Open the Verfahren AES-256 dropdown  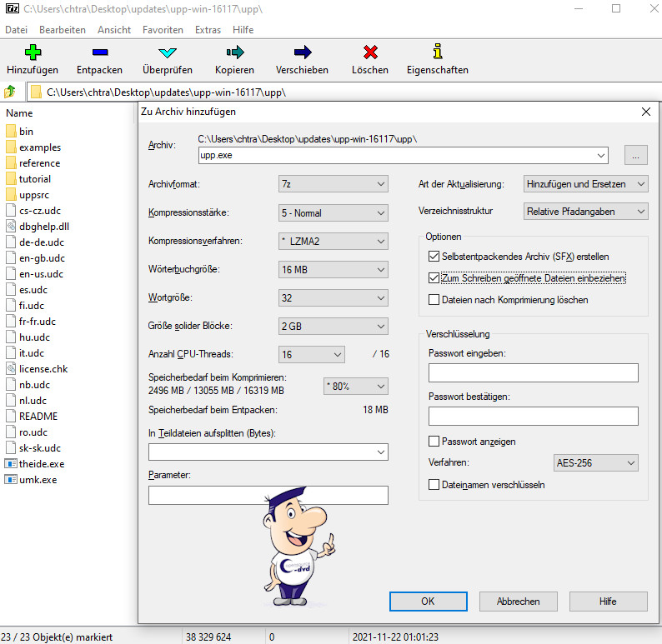pyautogui.click(x=595, y=462)
